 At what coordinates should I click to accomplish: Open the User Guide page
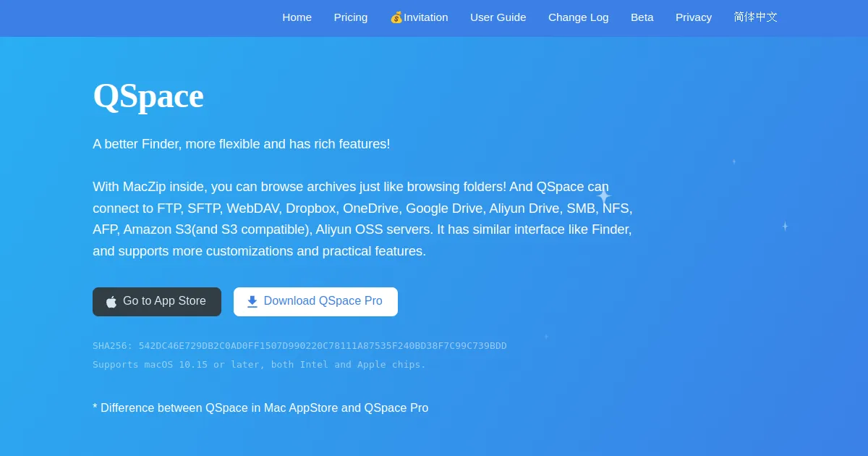[498, 17]
